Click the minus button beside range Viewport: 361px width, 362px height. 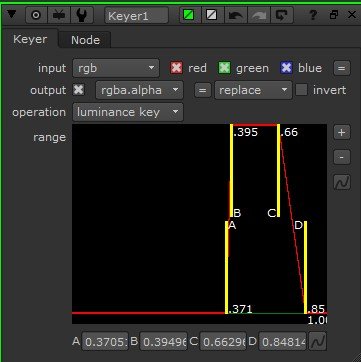point(342,157)
